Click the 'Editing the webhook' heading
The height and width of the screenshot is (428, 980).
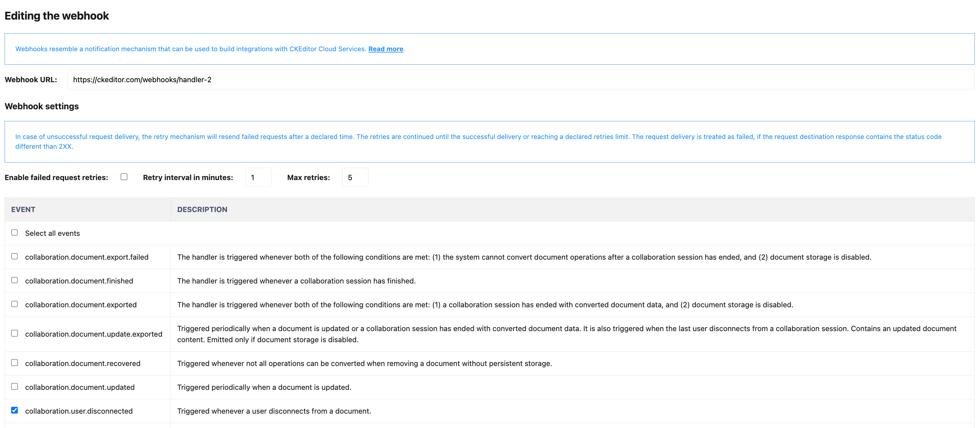pos(57,16)
